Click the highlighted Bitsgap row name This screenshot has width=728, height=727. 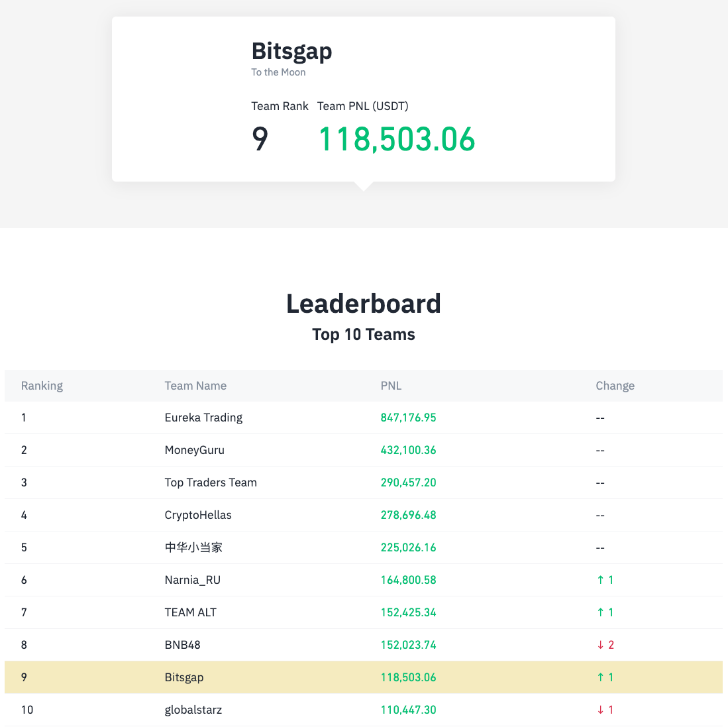(x=184, y=677)
